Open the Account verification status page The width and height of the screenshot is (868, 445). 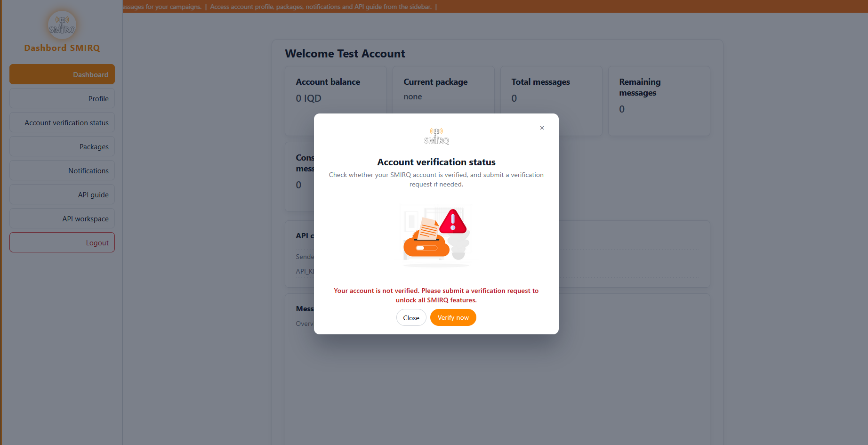coord(62,122)
